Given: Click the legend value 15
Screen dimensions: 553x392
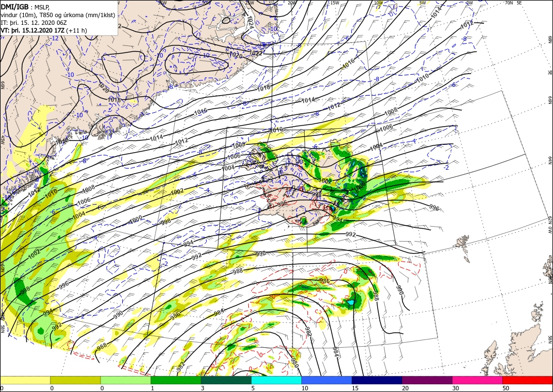Looking at the screenshot, I should (x=355, y=388).
